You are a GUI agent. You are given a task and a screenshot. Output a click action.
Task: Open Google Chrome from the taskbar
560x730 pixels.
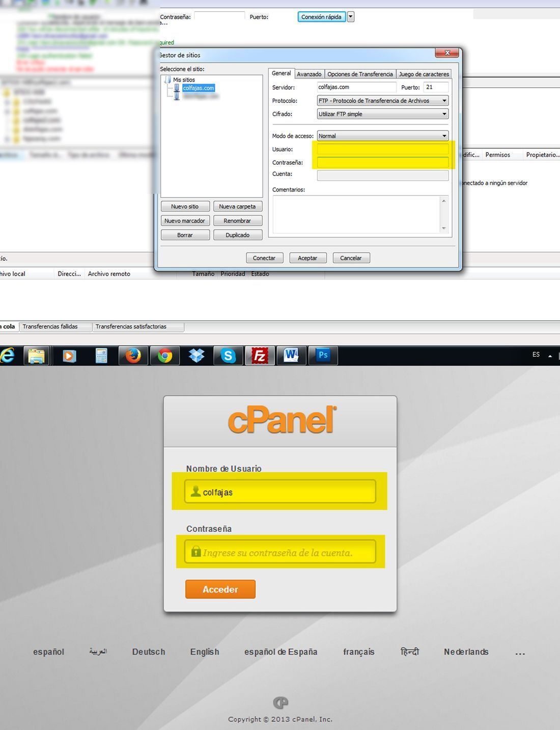pos(164,355)
